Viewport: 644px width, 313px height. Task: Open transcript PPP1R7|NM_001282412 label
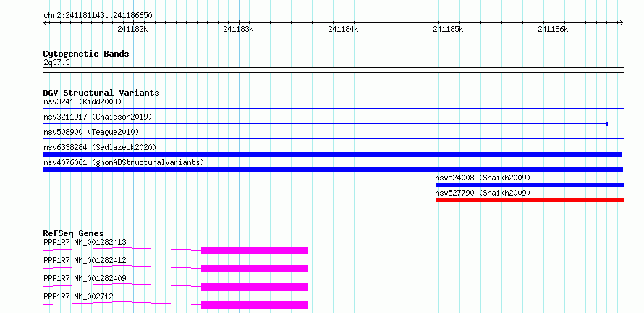85,260
